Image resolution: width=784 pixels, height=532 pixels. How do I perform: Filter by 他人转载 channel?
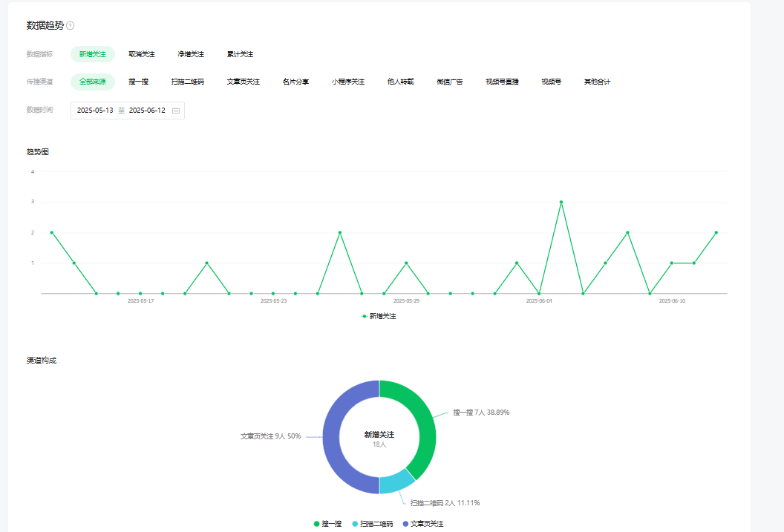point(400,82)
